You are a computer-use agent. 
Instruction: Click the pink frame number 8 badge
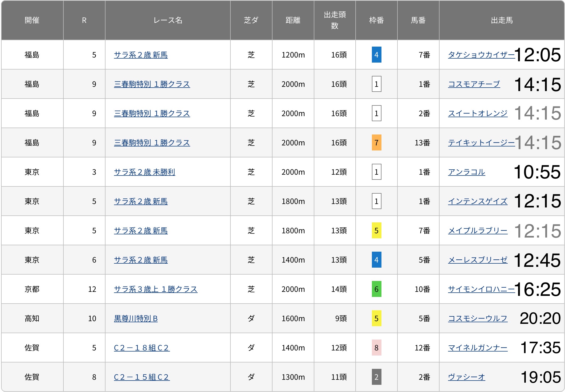tap(376, 348)
